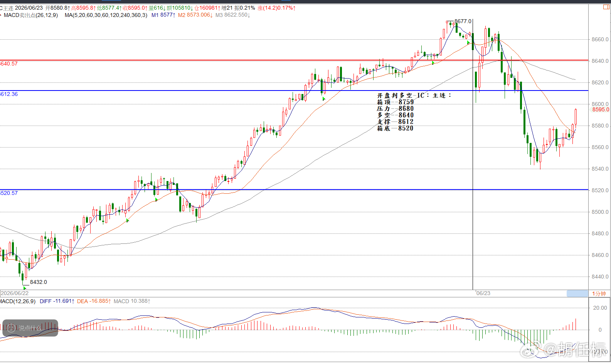Select the MACD卖出点(26,12,9) indicator label

coord(30,15)
